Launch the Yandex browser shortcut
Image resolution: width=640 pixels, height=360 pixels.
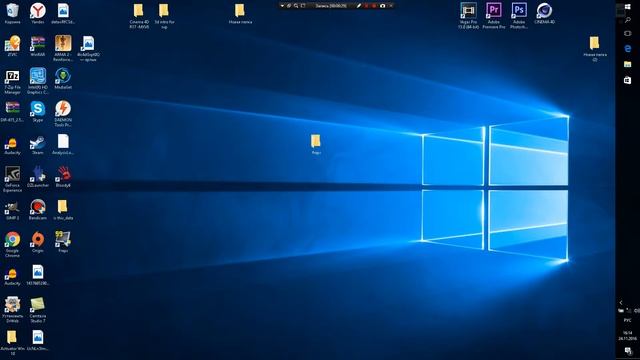tap(38, 13)
